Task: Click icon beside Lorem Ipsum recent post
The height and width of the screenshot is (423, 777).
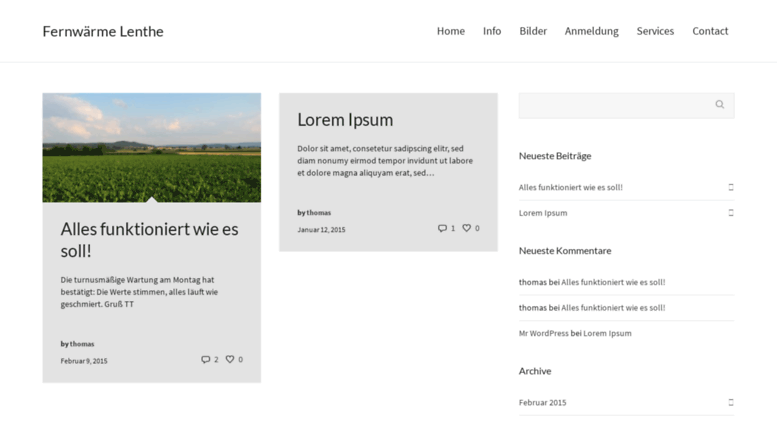Action: pyautogui.click(x=731, y=213)
